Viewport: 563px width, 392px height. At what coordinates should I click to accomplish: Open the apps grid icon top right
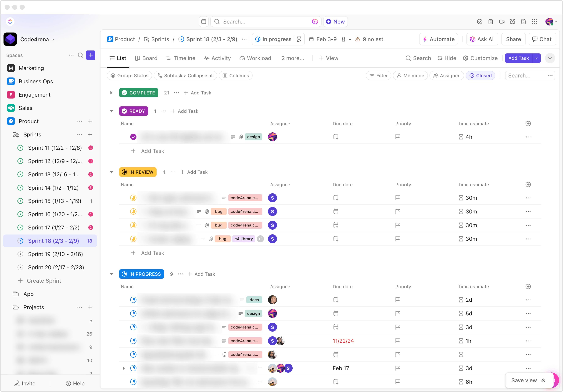click(535, 22)
